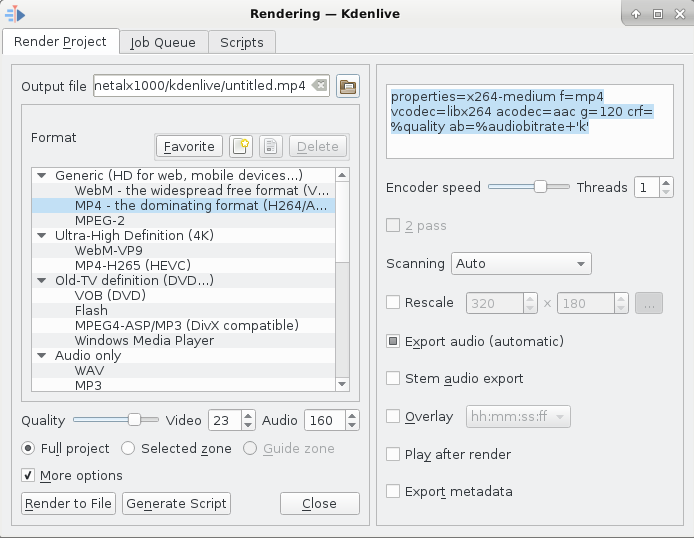The height and width of the screenshot is (538, 694).
Task: Open the Overlay timecode format dropdown
Action: click(518, 416)
